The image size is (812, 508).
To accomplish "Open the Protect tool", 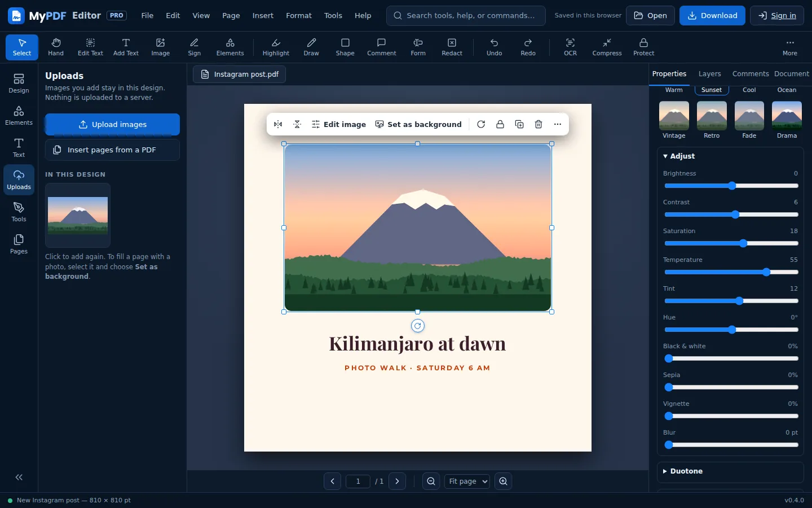I will [643, 47].
